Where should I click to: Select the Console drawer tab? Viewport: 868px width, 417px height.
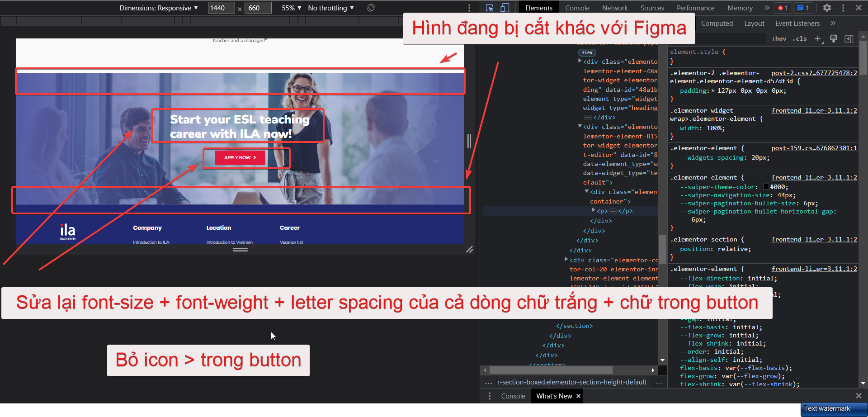click(513, 396)
